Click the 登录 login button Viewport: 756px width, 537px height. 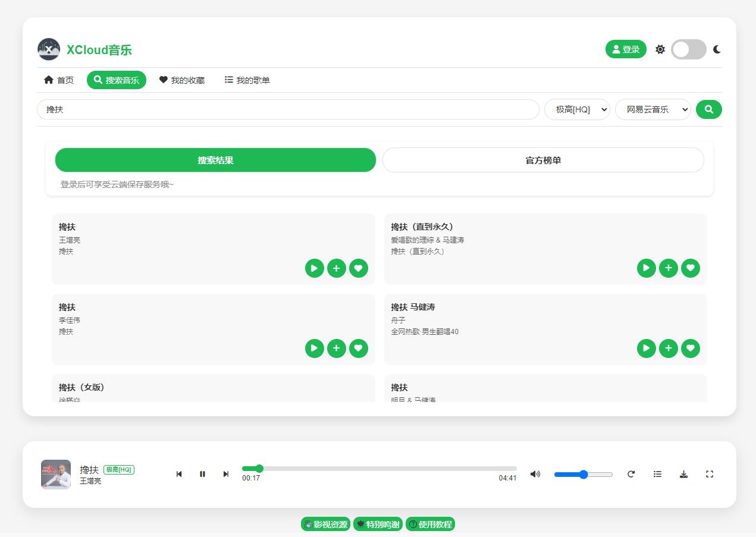click(x=625, y=49)
